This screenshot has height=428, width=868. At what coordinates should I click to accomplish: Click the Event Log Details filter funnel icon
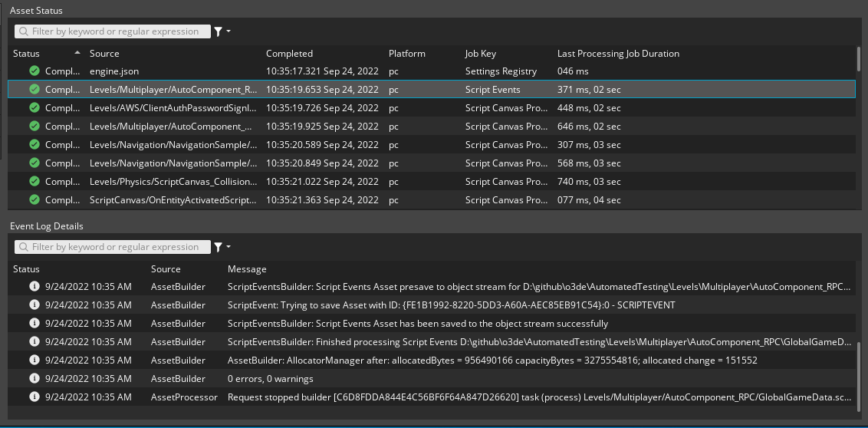point(218,247)
